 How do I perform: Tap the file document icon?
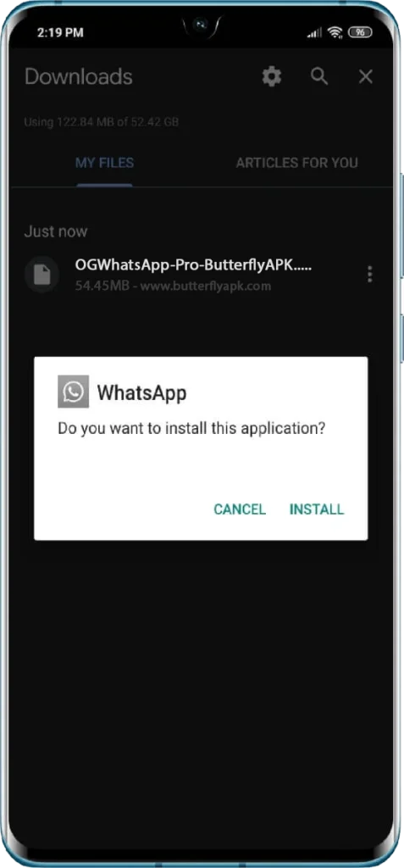(42, 275)
